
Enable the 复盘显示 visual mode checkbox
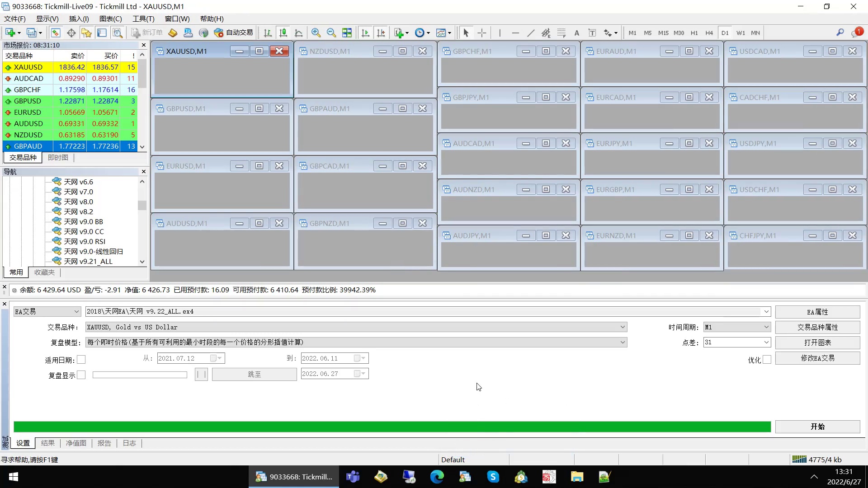pyautogui.click(x=81, y=375)
